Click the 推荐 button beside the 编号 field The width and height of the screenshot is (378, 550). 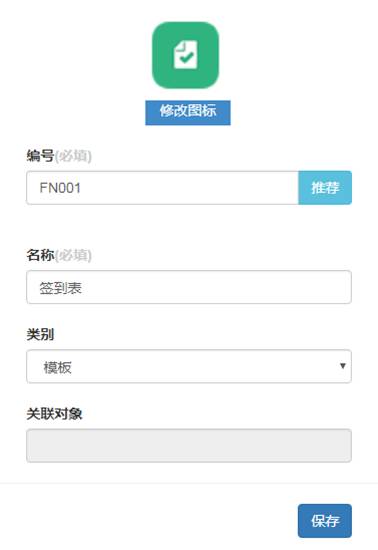(x=325, y=188)
